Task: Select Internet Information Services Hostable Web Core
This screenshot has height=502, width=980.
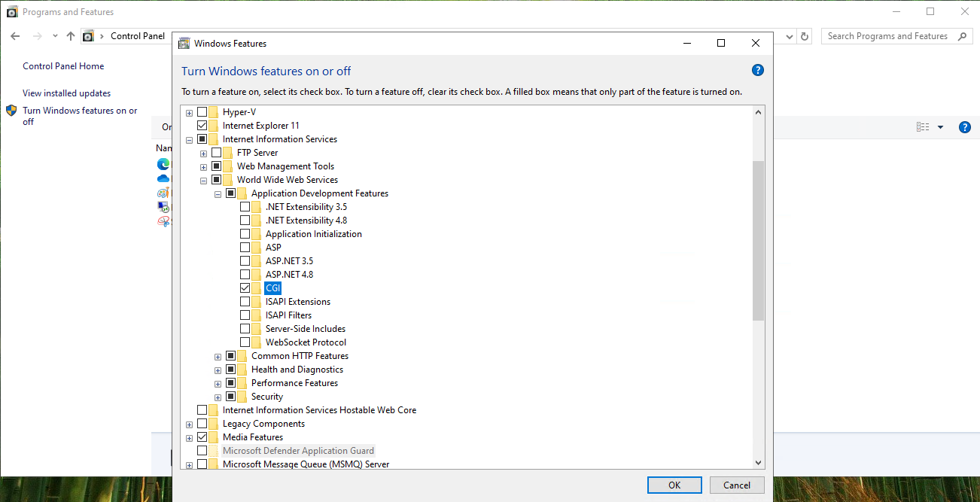Action: pyautogui.click(x=319, y=410)
